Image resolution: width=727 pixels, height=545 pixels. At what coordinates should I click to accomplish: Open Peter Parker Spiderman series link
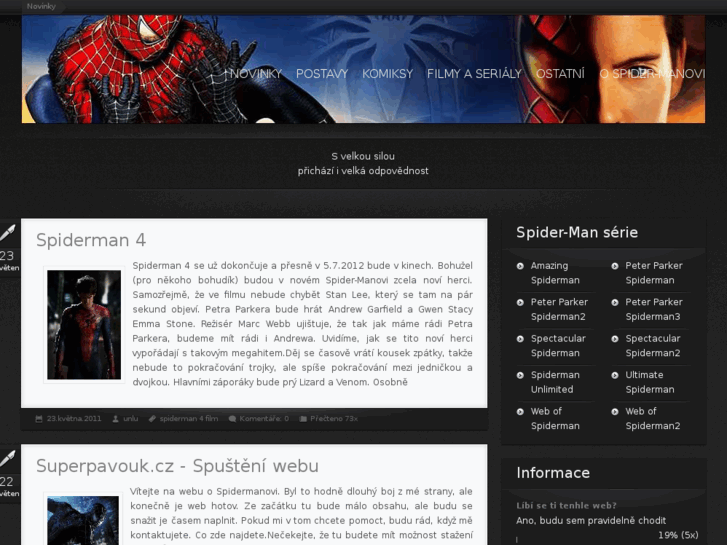[x=654, y=273]
